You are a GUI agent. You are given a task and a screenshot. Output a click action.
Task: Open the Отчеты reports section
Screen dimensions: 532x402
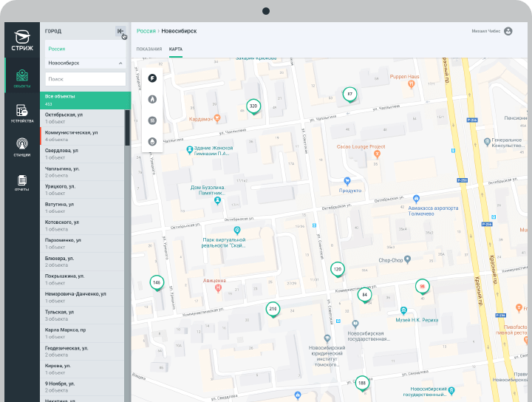click(x=22, y=183)
